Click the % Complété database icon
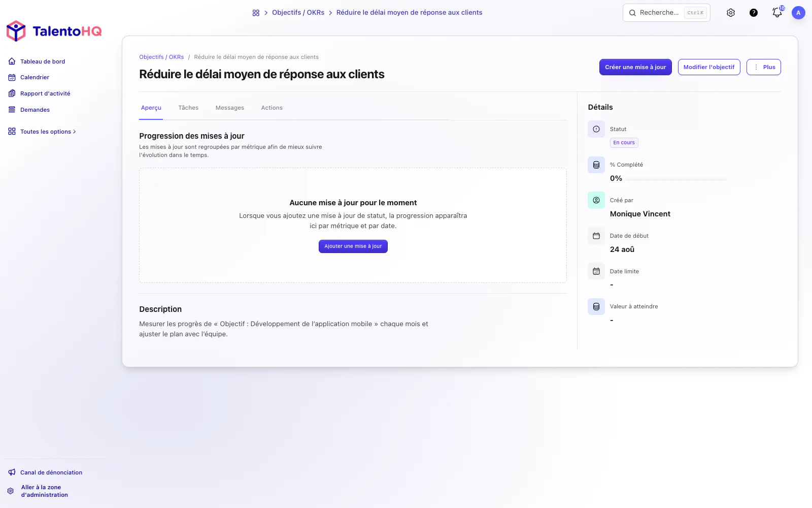Image resolution: width=812 pixels, height=508 pixels. pyautogui.click(x=596, y=165)
